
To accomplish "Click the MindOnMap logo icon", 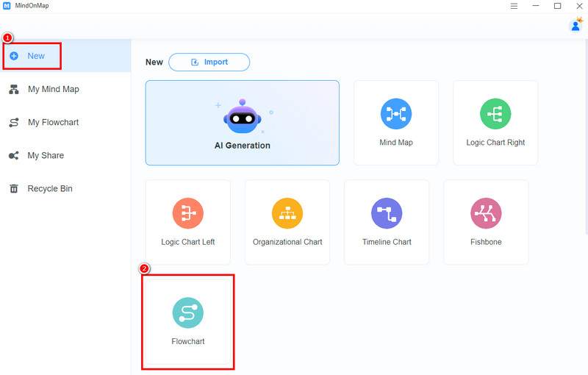I will [7, 6].
